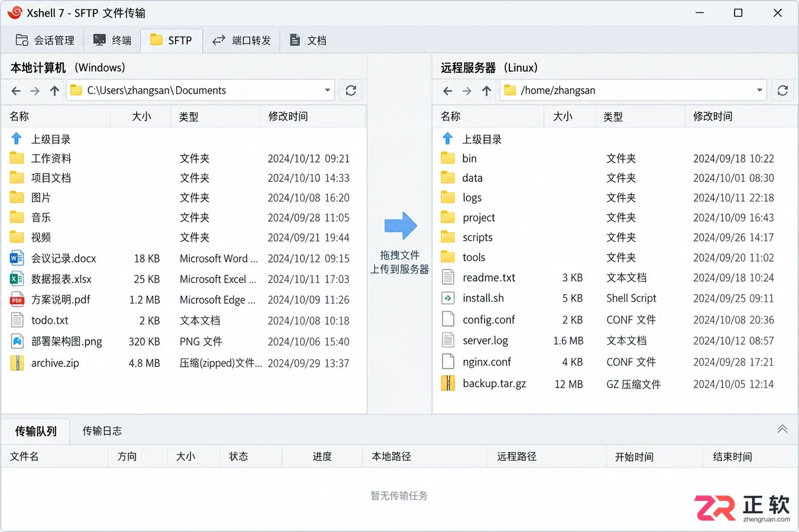Image resolution: width=799 pixels, height=532 pixels.
Task: Refresh the local computer file list
Action: tap(350, 91)
